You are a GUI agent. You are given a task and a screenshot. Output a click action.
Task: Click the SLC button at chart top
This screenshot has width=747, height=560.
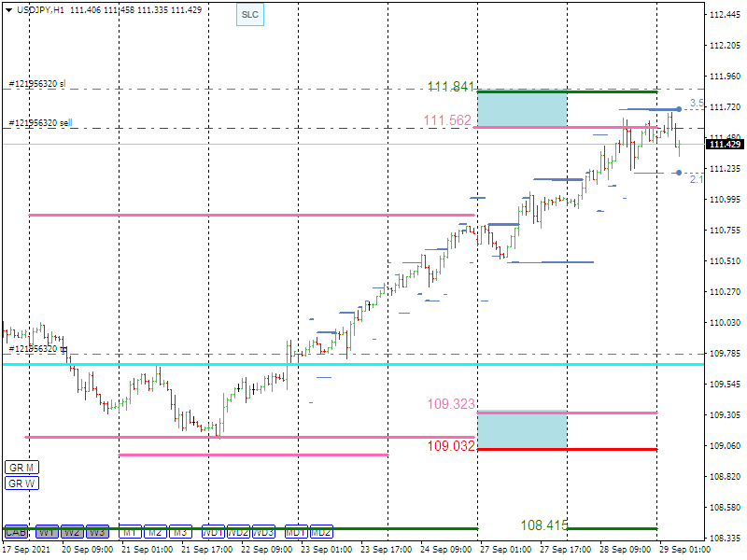coord(250,15)
